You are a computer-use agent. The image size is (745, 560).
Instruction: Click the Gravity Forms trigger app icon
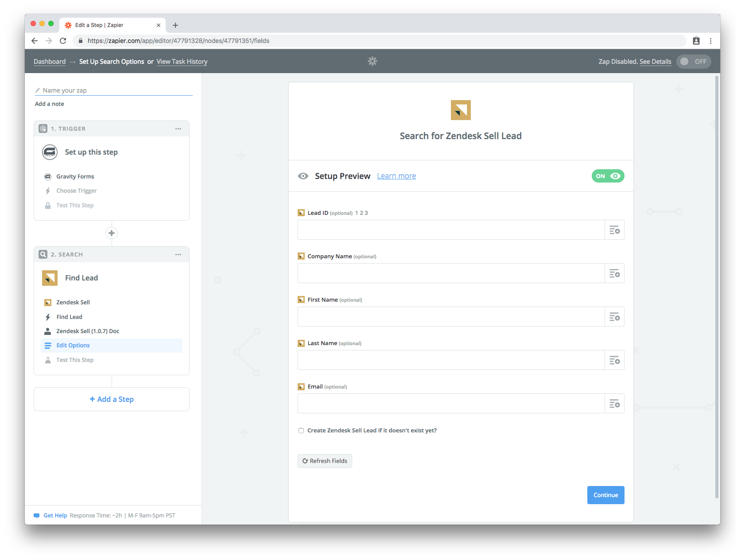click(50, 152)
